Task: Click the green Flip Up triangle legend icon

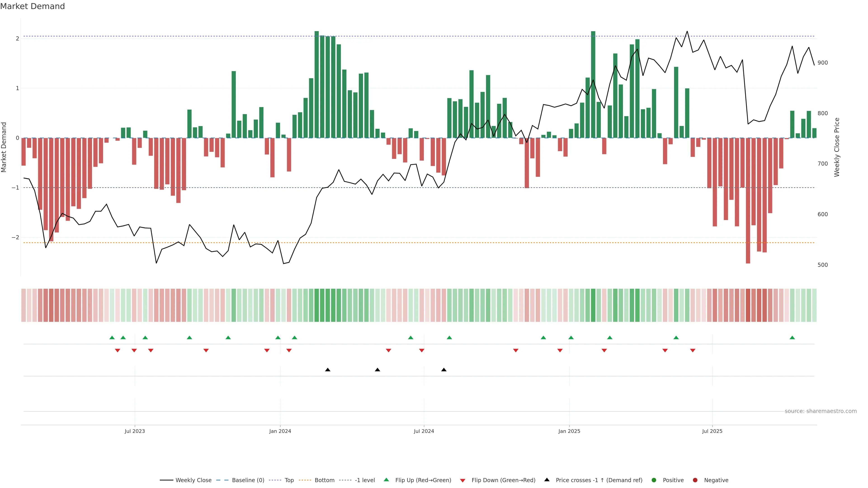Action: tap(386, 480)
